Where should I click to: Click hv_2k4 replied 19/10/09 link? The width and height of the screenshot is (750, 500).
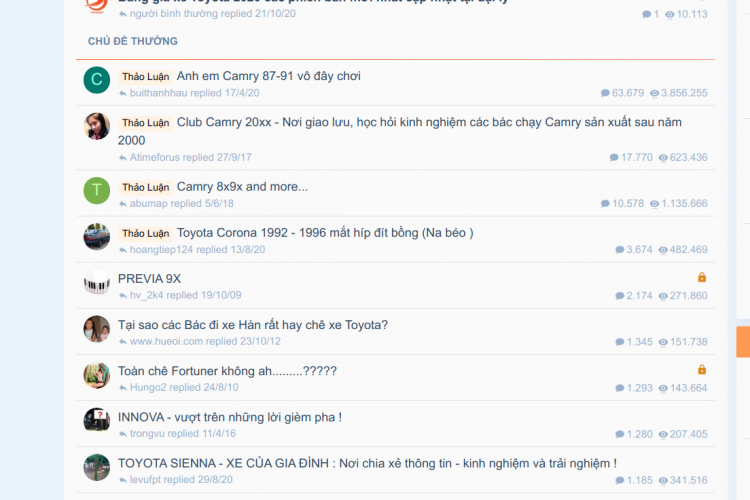click(186, 295)
